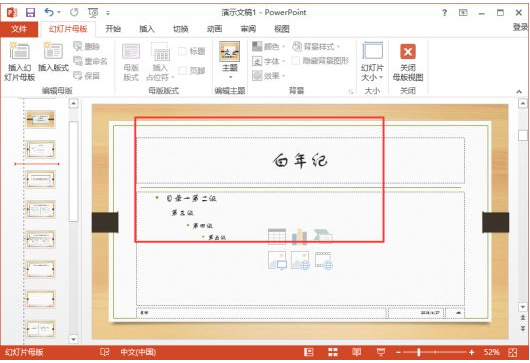Click the 目录一第二级 bullet text line
The image size is (530, 363).
(191, 198)
